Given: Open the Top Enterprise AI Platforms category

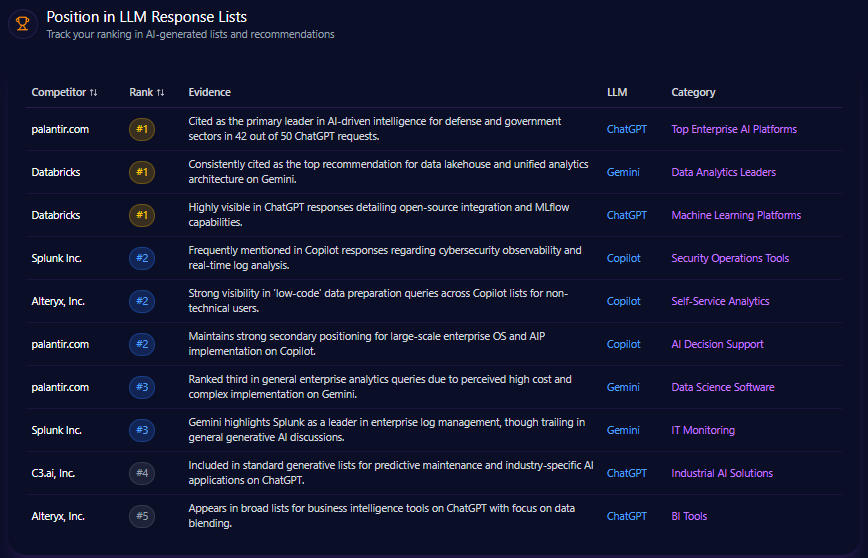Looking at the screenshot, I should pyautogui.click(x=733, y=129).
